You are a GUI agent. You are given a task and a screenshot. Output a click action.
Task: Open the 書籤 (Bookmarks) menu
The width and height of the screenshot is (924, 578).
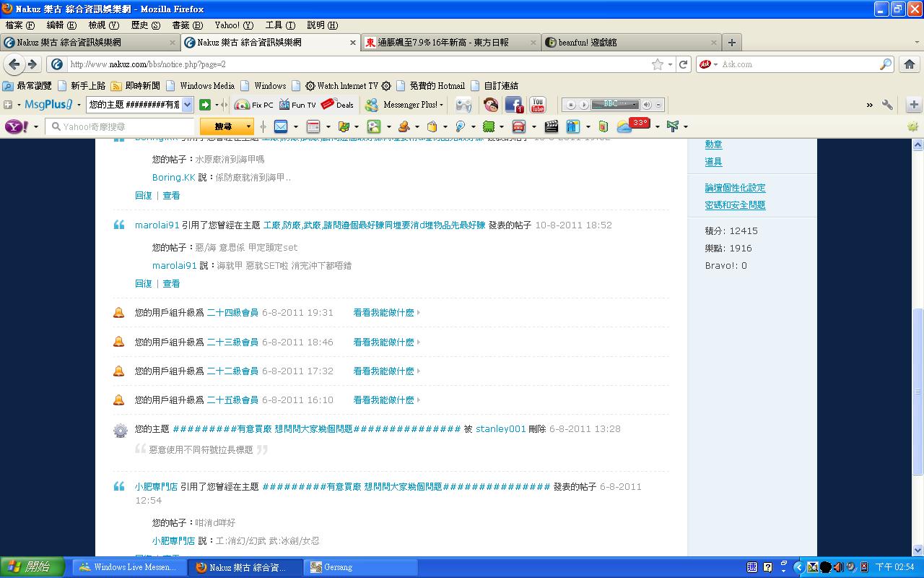(x=186, y=25)
